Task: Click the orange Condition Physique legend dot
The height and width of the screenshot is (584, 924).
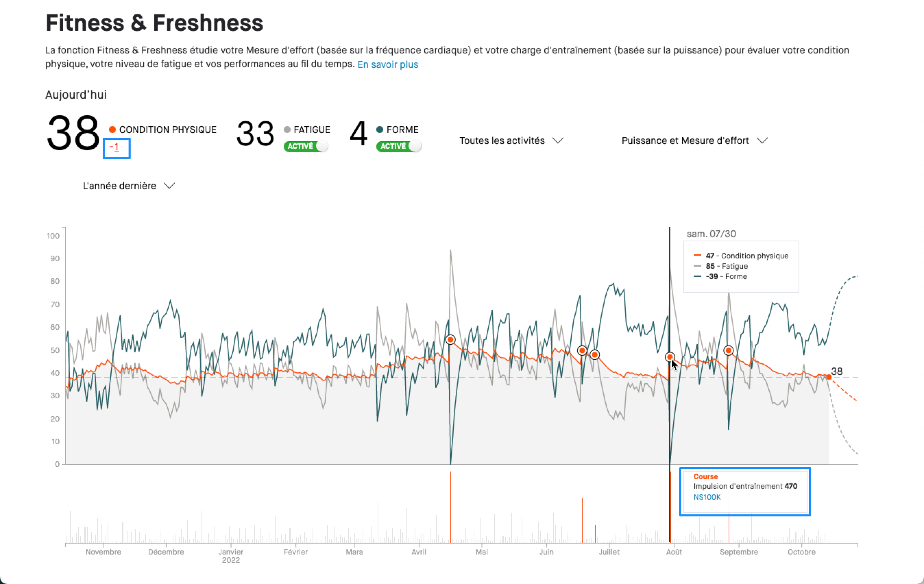Action: pos(112,130)
